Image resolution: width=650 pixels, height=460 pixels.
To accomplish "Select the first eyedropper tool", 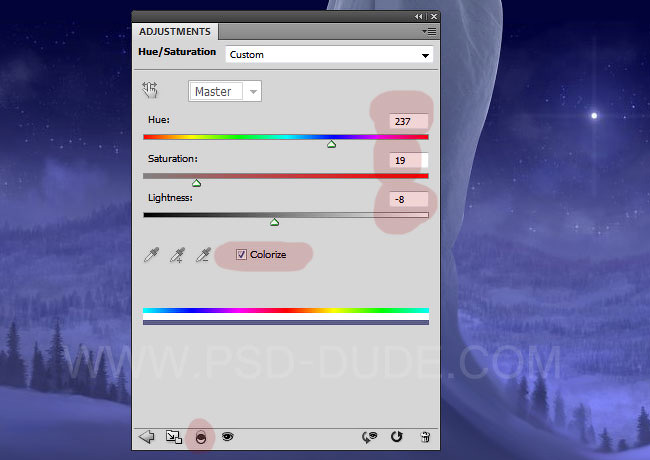I will click(x=151, y=255).
